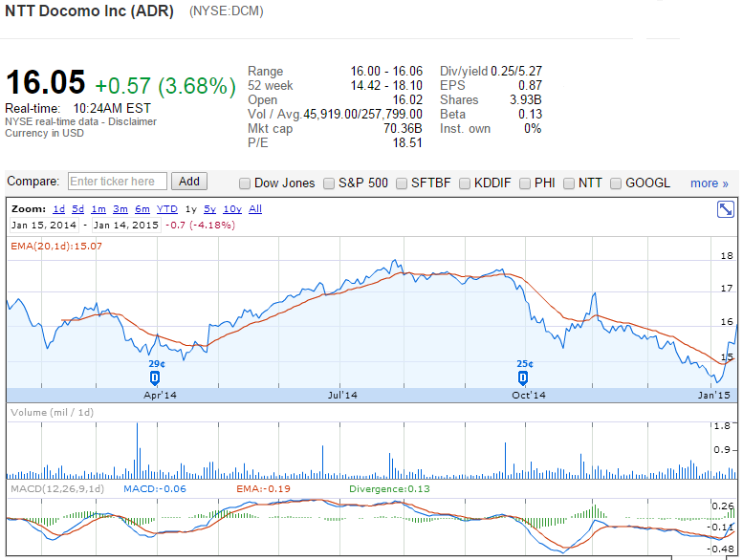Enable the KDDIF comparison checkbox
743x560 pixels.
[x=465, y=183]
